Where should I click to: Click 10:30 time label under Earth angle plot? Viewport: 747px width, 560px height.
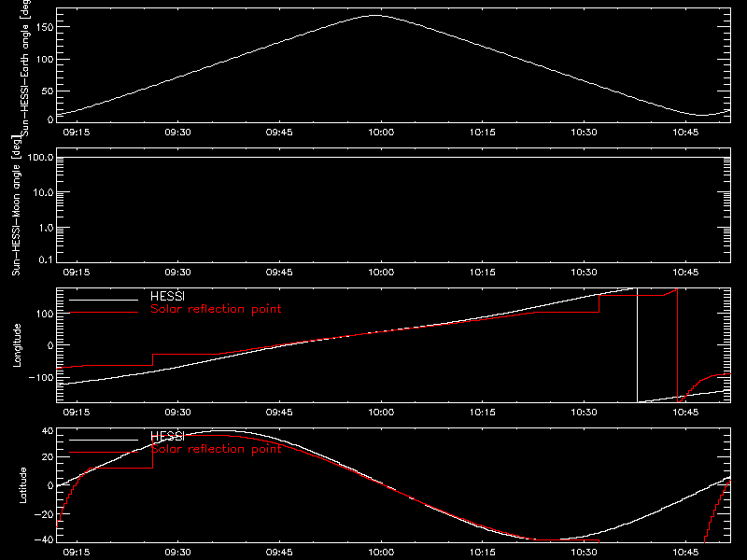[x=585, y=132]
